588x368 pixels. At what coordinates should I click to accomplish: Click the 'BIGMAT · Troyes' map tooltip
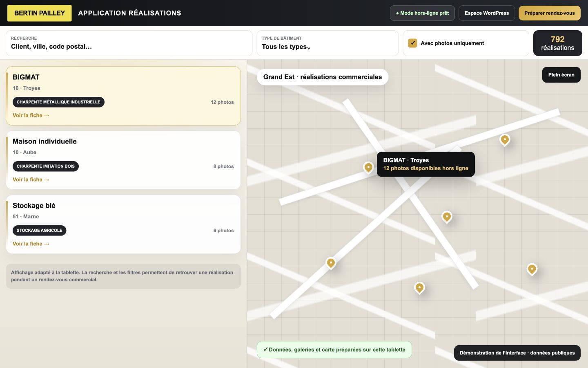(x=426, y=164)
